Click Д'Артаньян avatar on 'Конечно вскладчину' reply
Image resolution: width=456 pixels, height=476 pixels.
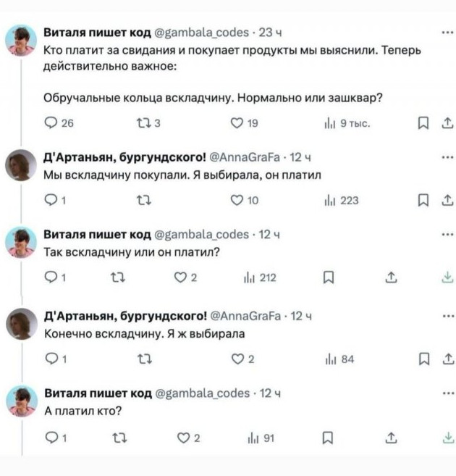click(x=22, y=324)
